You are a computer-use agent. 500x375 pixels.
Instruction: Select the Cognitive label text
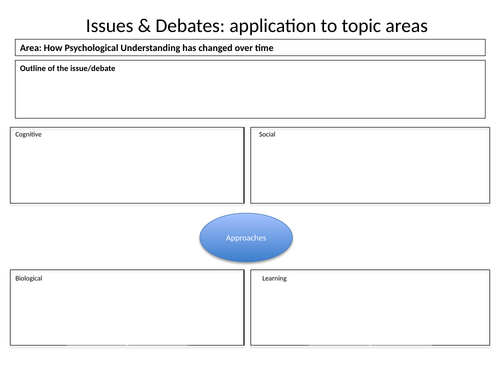click(28, 135)
